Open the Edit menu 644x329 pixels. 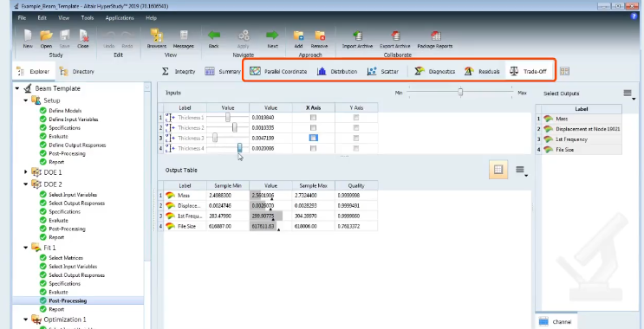tap(42, 18)
